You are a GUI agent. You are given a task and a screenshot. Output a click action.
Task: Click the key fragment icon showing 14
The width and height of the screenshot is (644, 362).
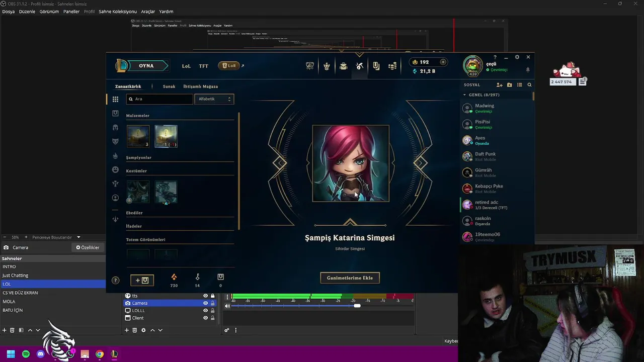click(197, 277)
